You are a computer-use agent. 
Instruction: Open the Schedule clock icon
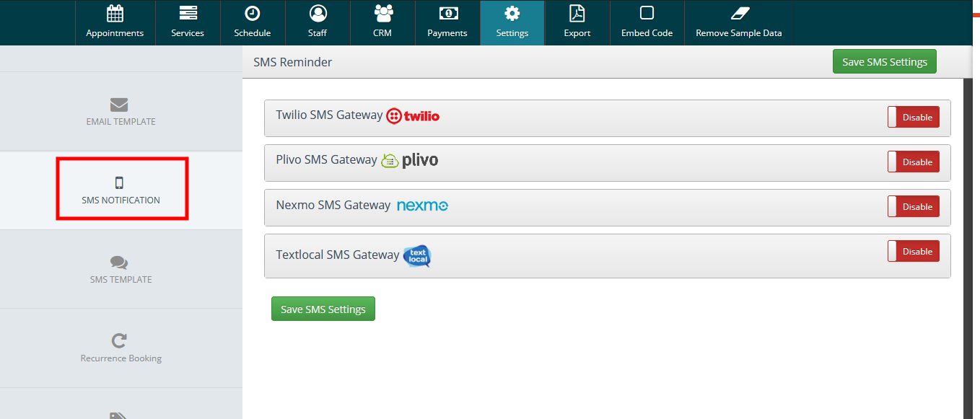pos(253,13)
